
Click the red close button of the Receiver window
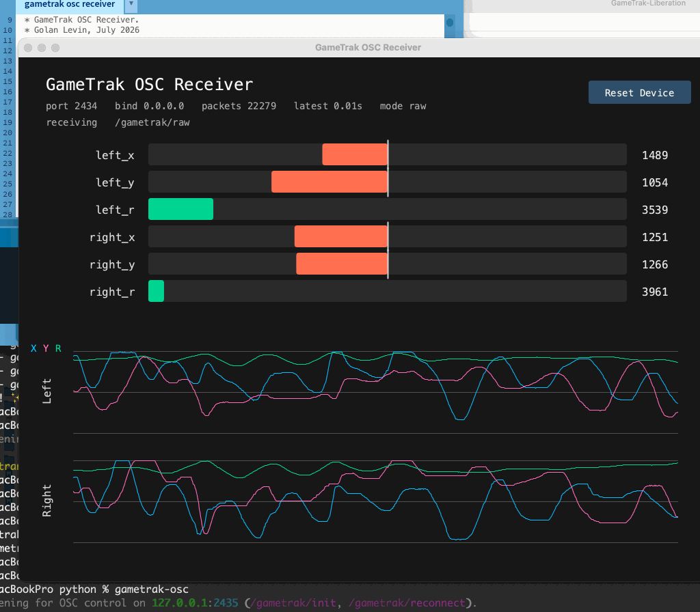(x=28, y=48)
